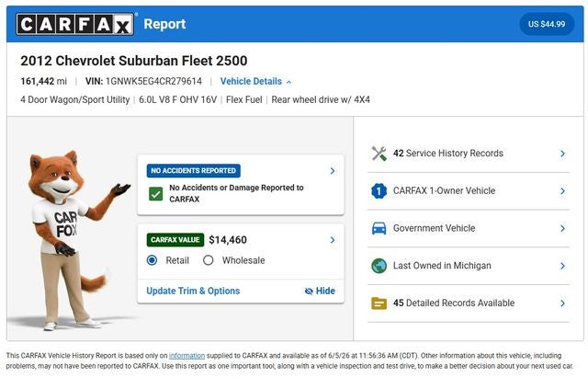
Task: Click the Flex Fuel spec text
Action: click(x=244, y=100)
